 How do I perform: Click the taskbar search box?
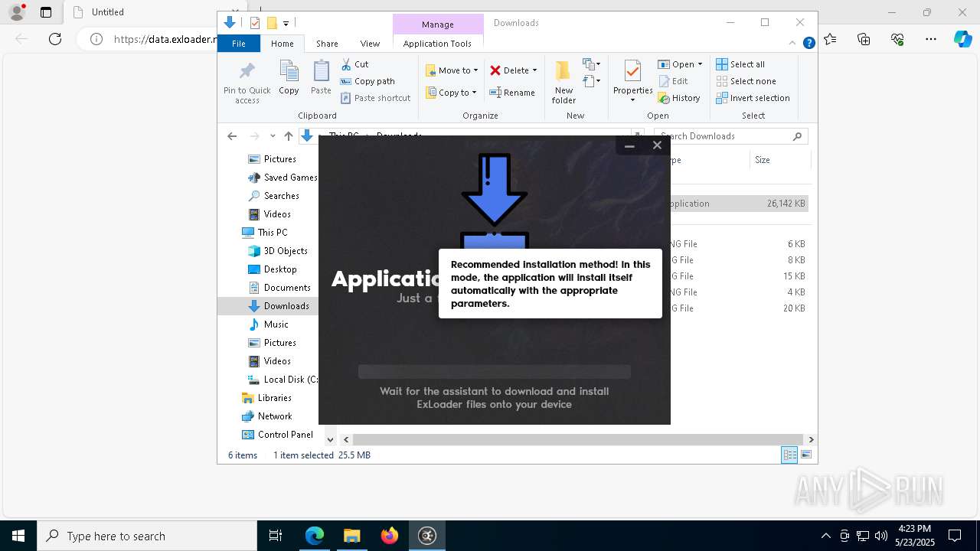click(147, 536)
